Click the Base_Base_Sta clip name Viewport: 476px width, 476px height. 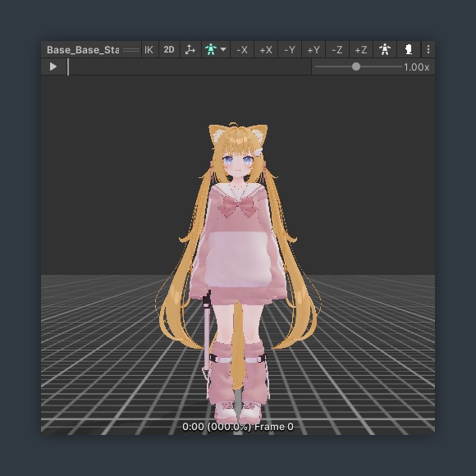pyautogui.click(x=83, y=50)
